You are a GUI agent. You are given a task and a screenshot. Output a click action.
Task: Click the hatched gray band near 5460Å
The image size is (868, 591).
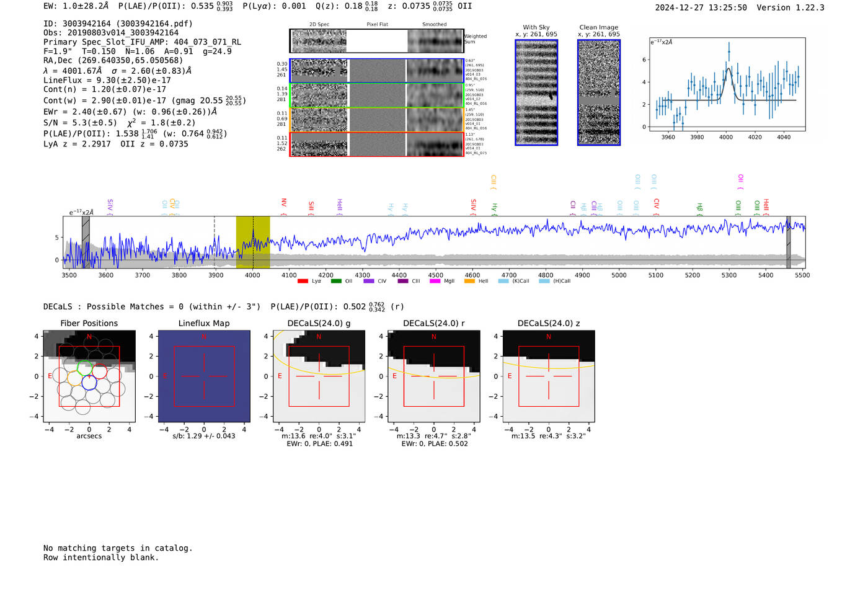(789, 242)
